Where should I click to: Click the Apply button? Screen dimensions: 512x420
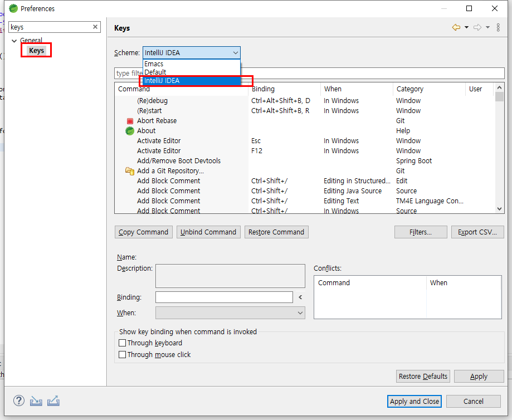[x=479, y=376]
